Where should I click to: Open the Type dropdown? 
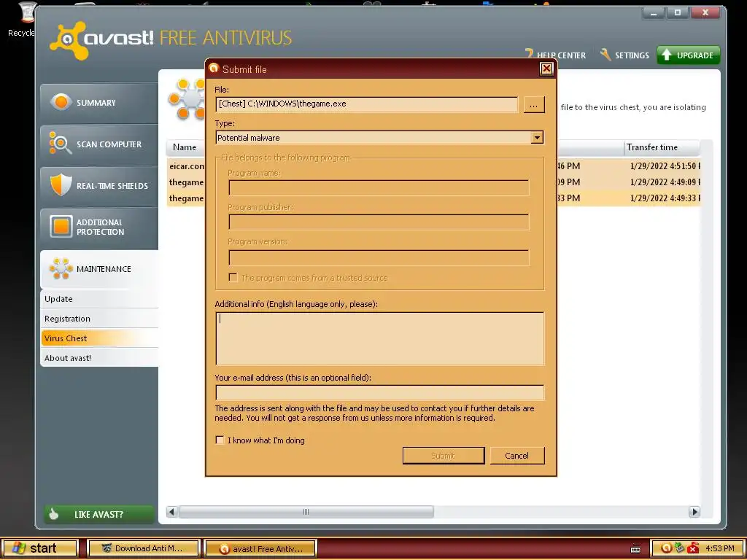(537, 138)
